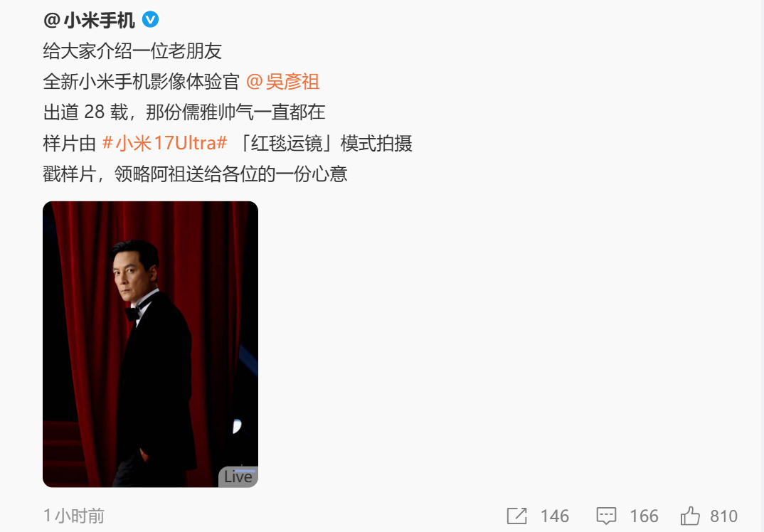Visit the @小米手机 account profile

(89, 20)
